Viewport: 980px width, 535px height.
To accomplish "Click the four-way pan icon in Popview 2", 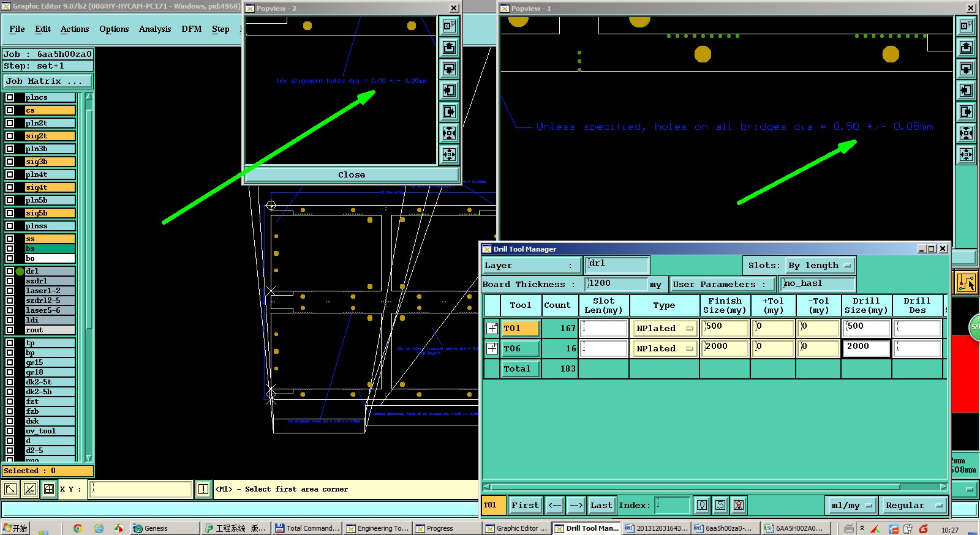I will pos(449,154).
